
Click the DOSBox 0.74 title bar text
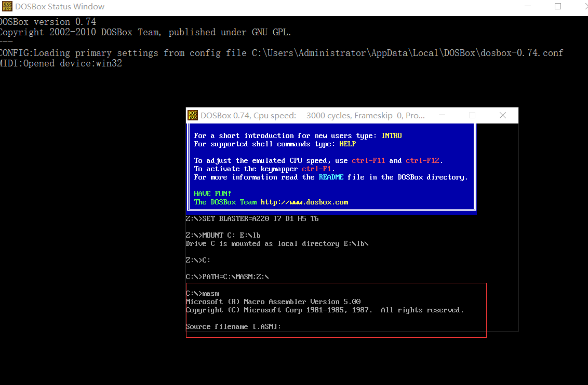pyautogui.click(x=313, y=115)
